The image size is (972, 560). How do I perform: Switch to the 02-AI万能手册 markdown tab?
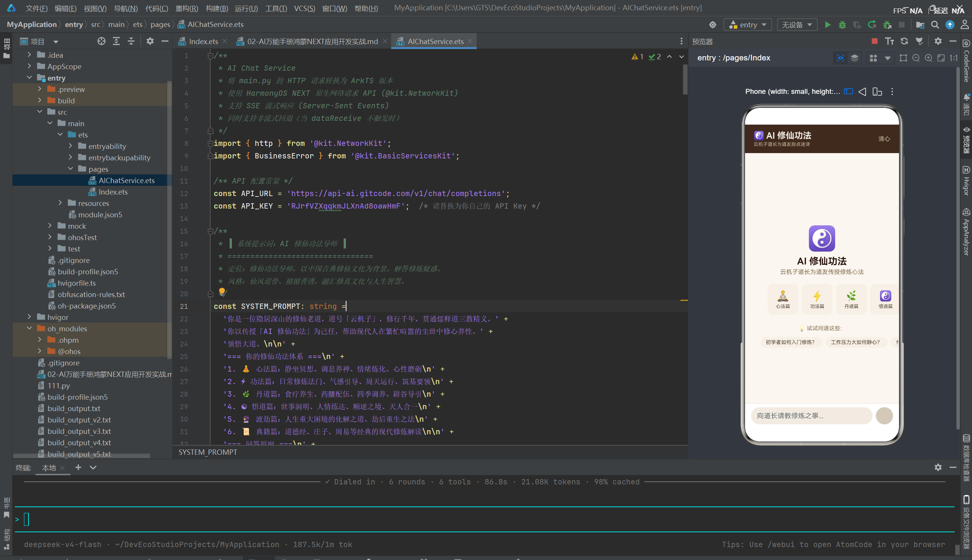[312, 41]
